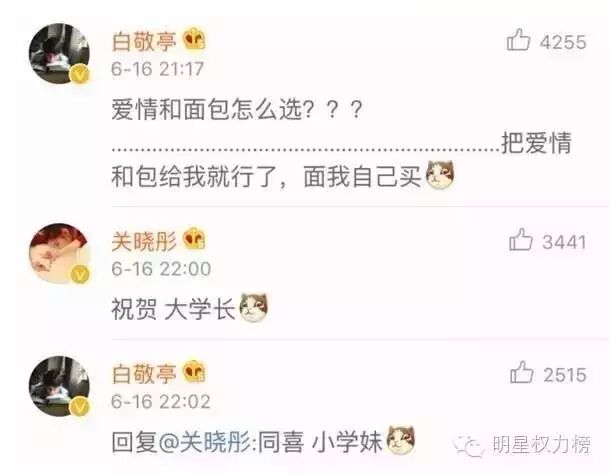
Task: Click the crown badge beside the bottom 白敬亭
Action: pyautogui.click(x=194, y=371)
